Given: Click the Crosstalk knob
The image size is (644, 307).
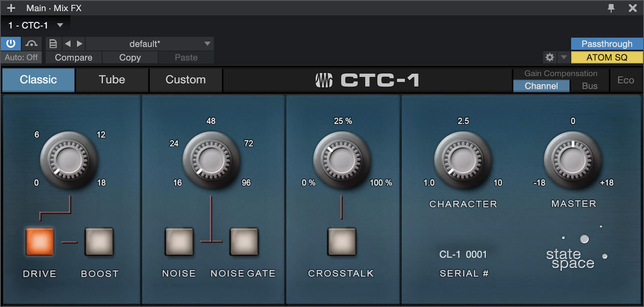Looking at the screenshot, I should (342, 160).
